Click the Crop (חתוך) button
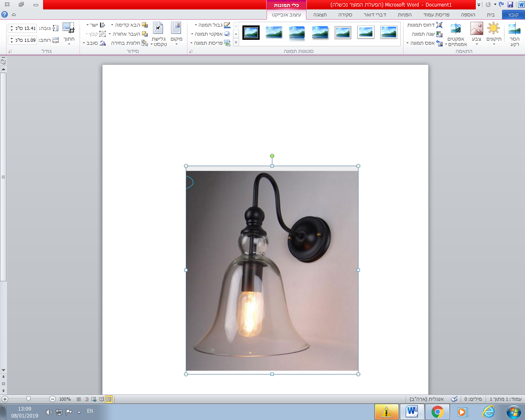 pos(69,33)
